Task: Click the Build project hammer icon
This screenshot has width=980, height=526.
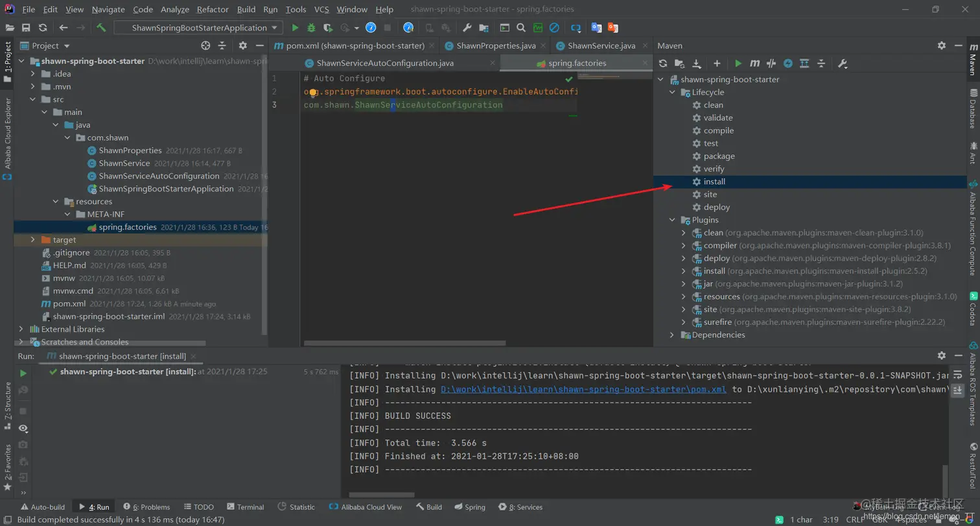Action: 101,28
